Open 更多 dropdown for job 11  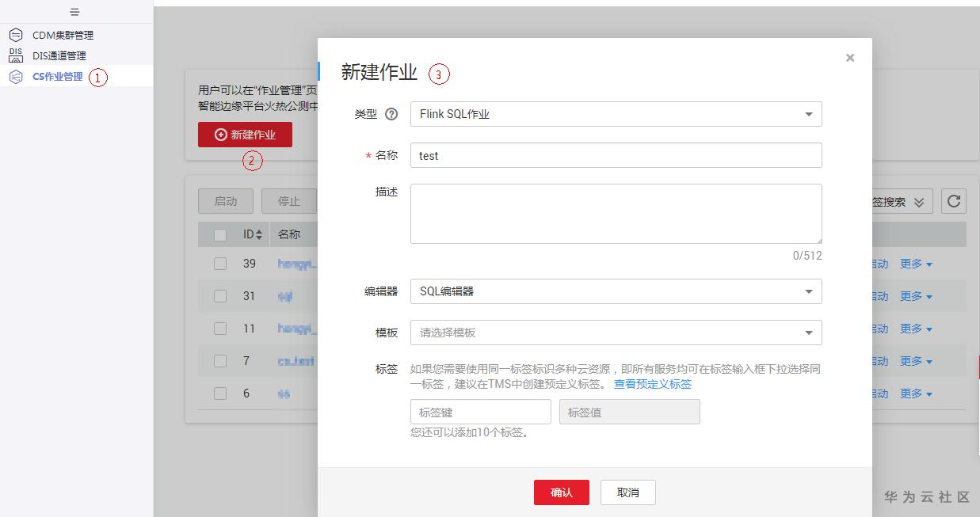pos(916,329)
